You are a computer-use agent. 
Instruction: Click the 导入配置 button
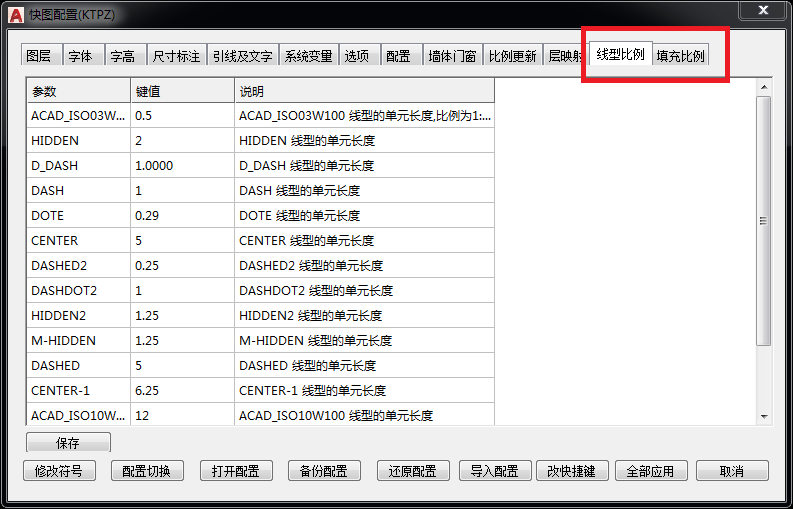tap(495, 471)
